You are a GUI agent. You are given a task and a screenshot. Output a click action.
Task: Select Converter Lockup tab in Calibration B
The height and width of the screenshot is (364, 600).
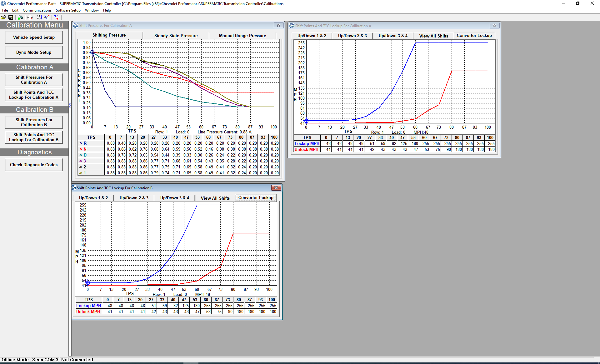coord(256,197)
